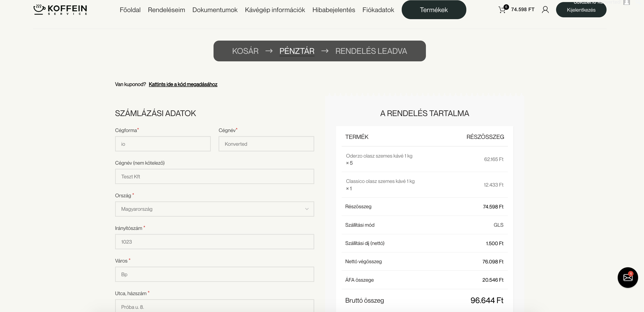Go to Rendeléseim page

166,10
